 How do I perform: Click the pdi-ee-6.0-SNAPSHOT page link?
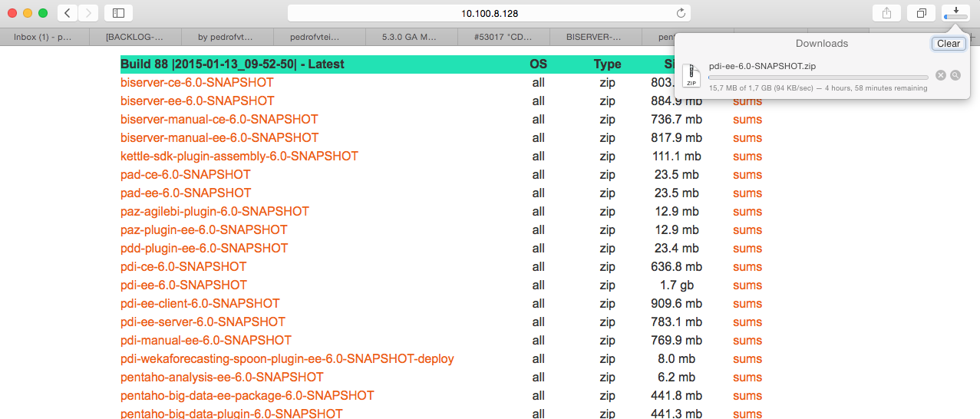184,285
